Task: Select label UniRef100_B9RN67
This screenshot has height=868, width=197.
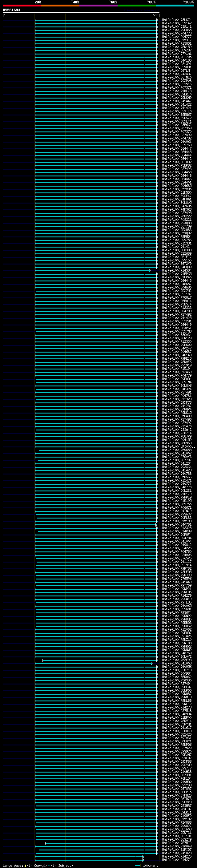Action: click(x=176, y=115)
